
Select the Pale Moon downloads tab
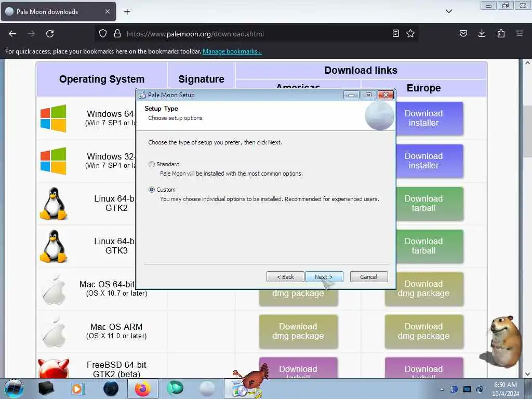pos(58,11)
